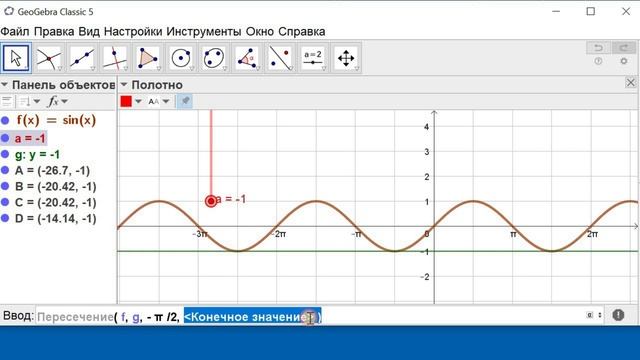
Task: Open the AA text size dropdown
Action: tap(159, 101)
